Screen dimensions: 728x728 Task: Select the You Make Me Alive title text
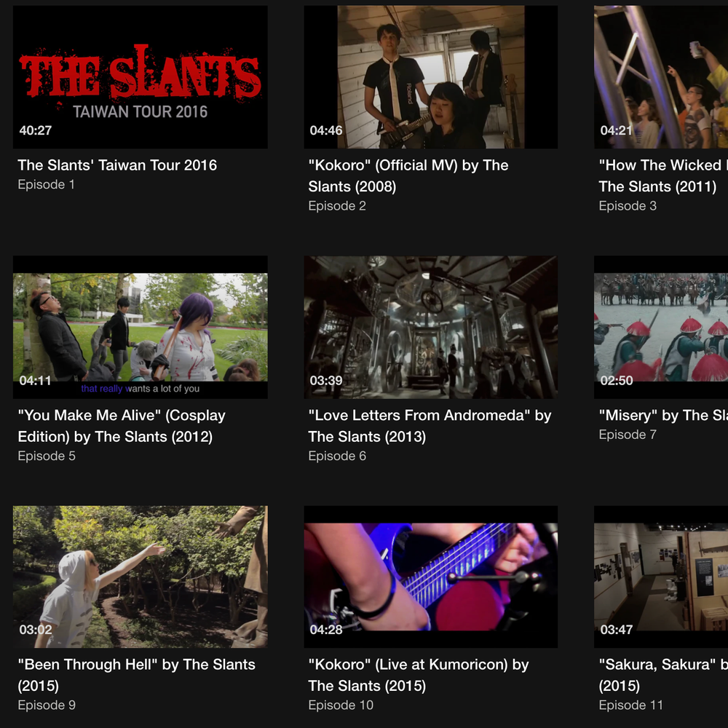(122, 426)
